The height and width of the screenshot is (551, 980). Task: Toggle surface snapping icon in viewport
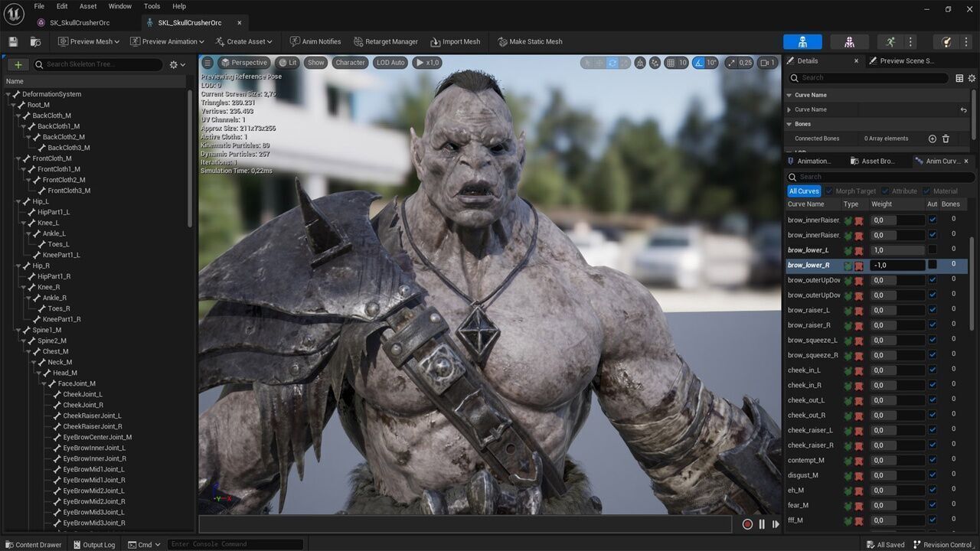pos(655,63)
